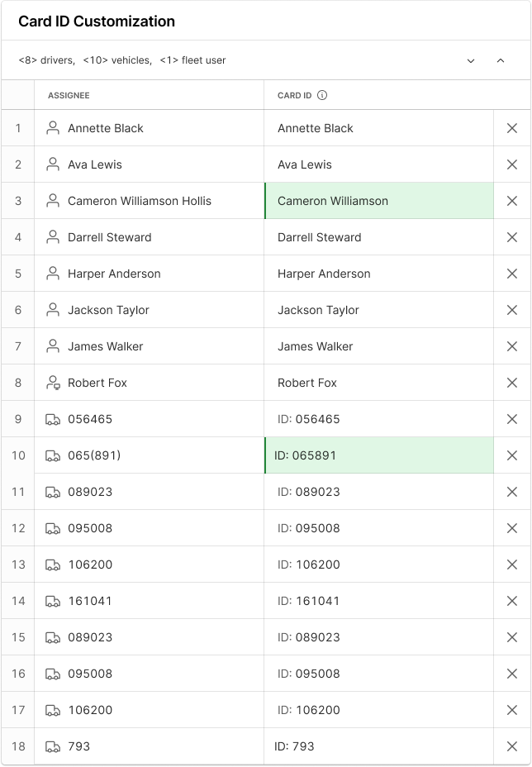
Task: Click the fleet user icon beside Robert Fox
Action: [53, 383]
